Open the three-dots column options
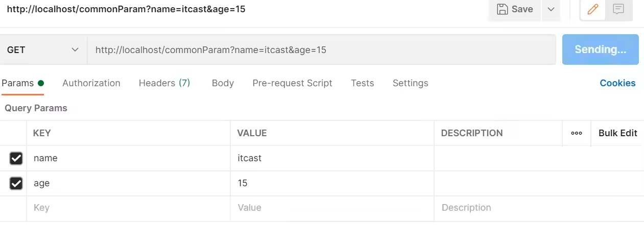Image resolution: width=644 pixels, height=226 pixels. click(x=577, y=133)
